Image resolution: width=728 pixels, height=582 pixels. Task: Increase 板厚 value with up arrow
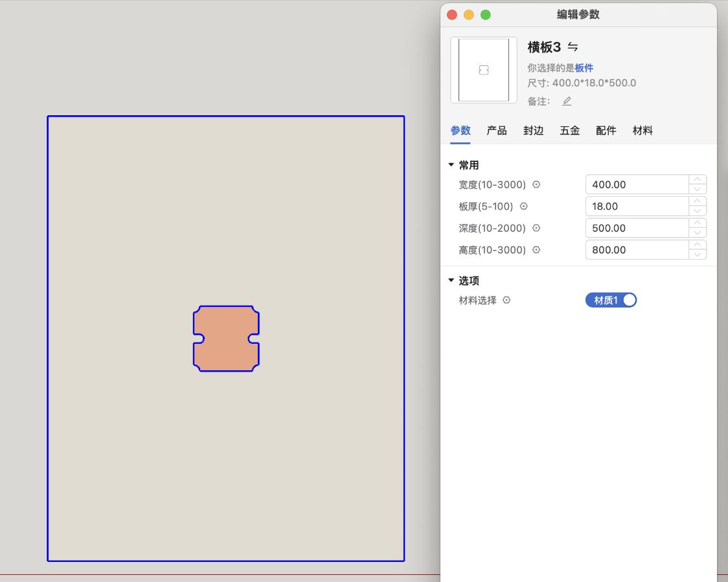[698, 202]
